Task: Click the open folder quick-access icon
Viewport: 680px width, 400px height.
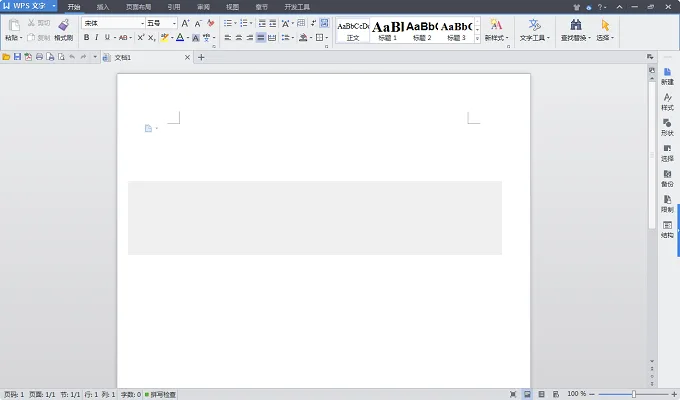Action: click(x=6, y=57)
